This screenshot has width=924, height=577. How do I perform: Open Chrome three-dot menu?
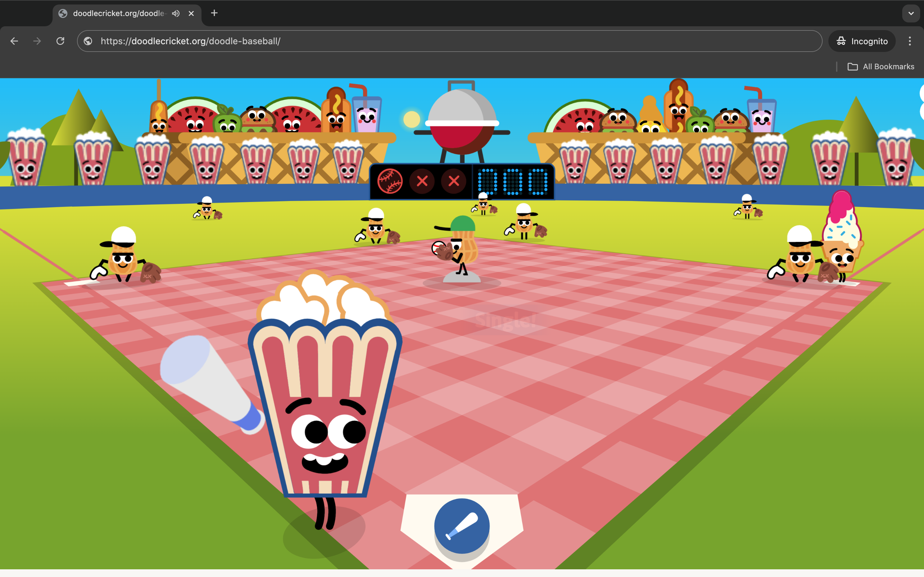910,41
